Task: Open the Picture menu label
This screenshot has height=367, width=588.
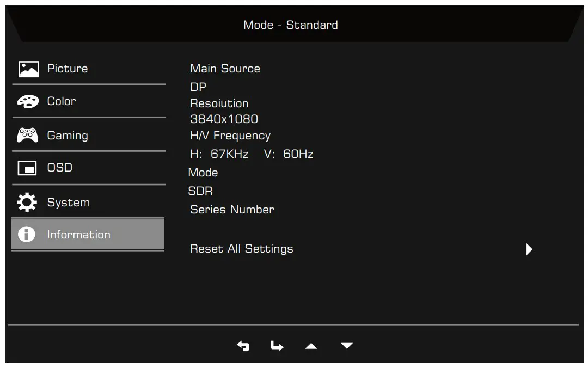Action: (x=68, y=69)
